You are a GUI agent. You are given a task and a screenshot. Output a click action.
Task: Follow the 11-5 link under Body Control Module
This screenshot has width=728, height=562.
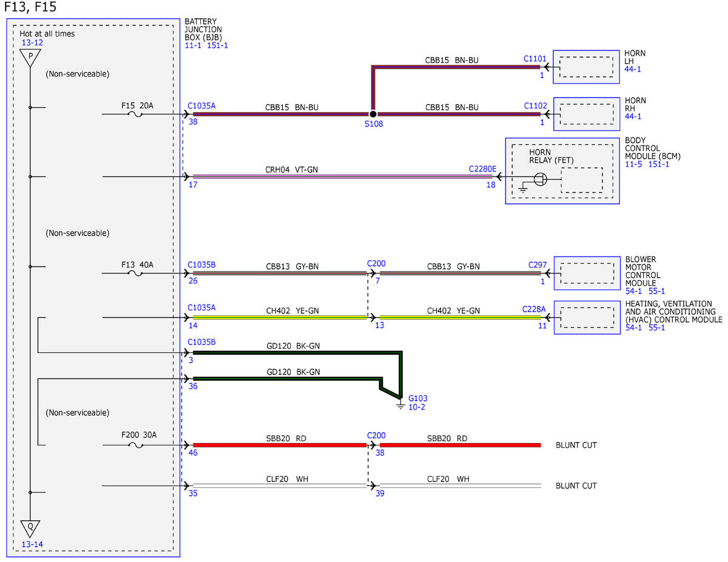[x=634, y=164]
